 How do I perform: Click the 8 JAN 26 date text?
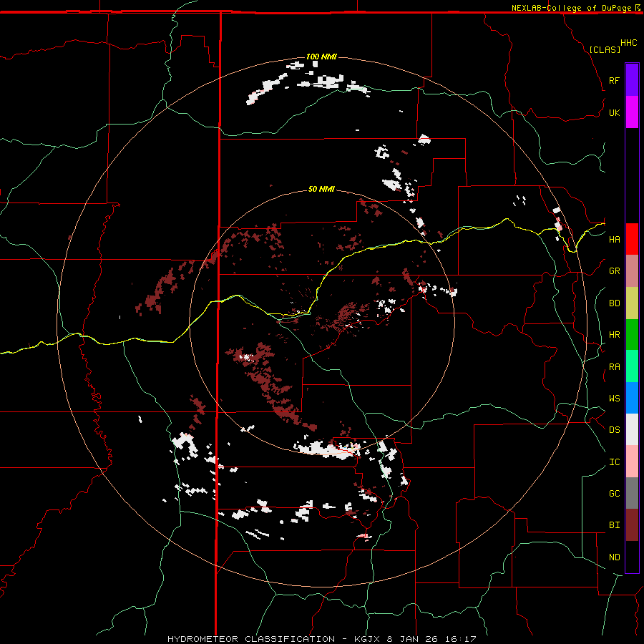[412, 639]
